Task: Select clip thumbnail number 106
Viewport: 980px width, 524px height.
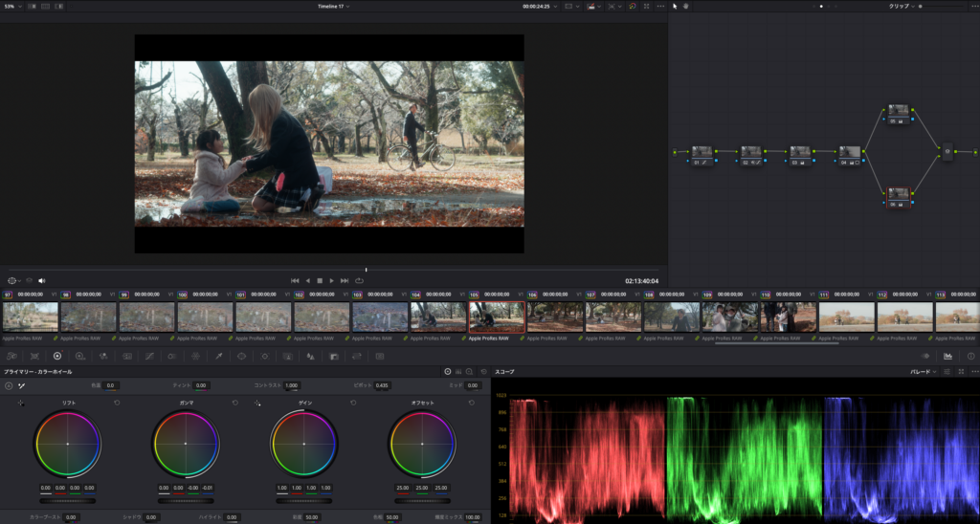Action: tap(555, 317)
